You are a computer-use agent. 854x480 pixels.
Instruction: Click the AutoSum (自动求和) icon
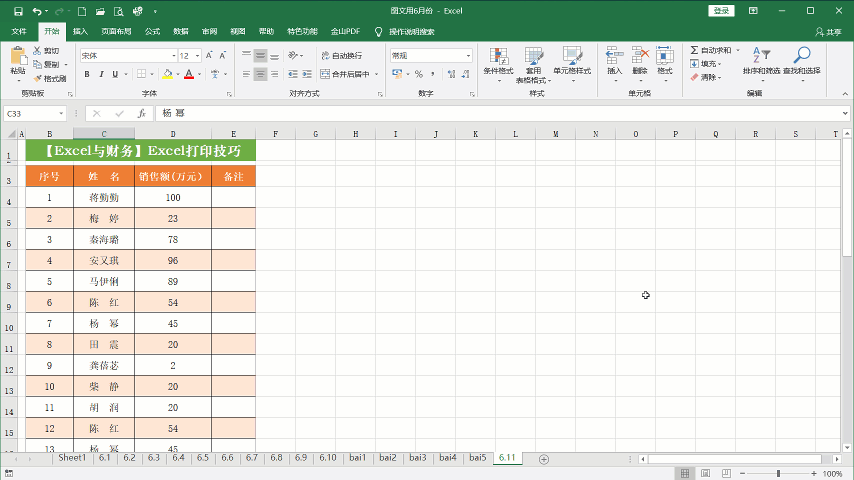694,50
